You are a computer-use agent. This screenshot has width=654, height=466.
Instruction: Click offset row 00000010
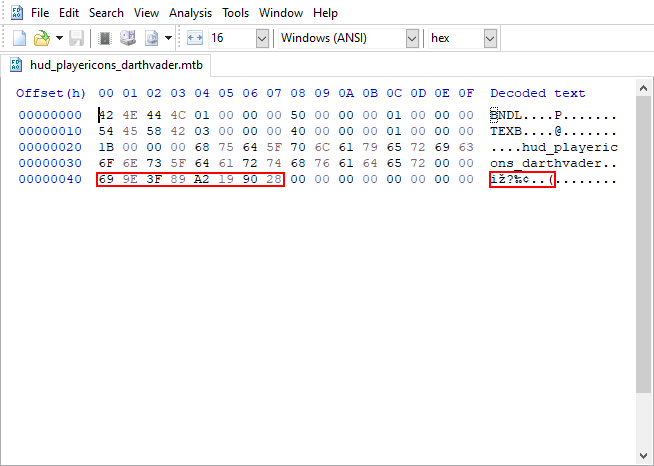click(50, 131)
